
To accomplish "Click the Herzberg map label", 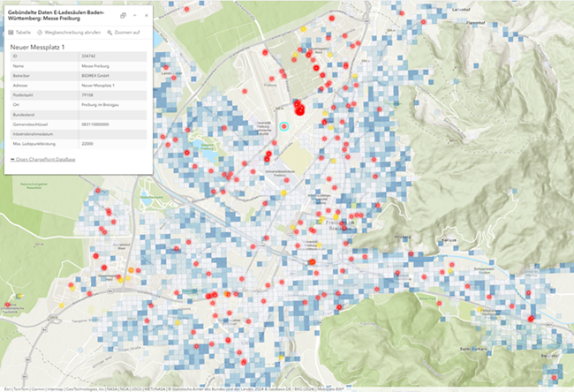I will pos(403,237).
